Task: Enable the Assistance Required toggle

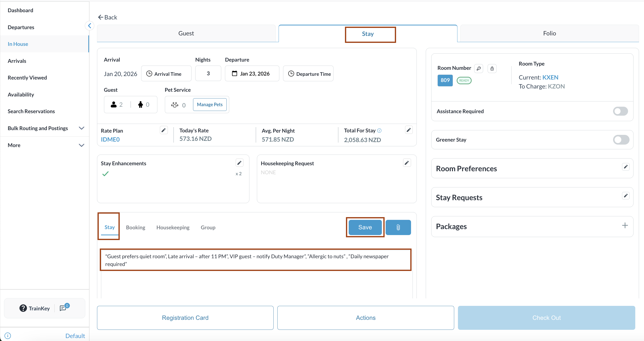Action: pos(620,111)
